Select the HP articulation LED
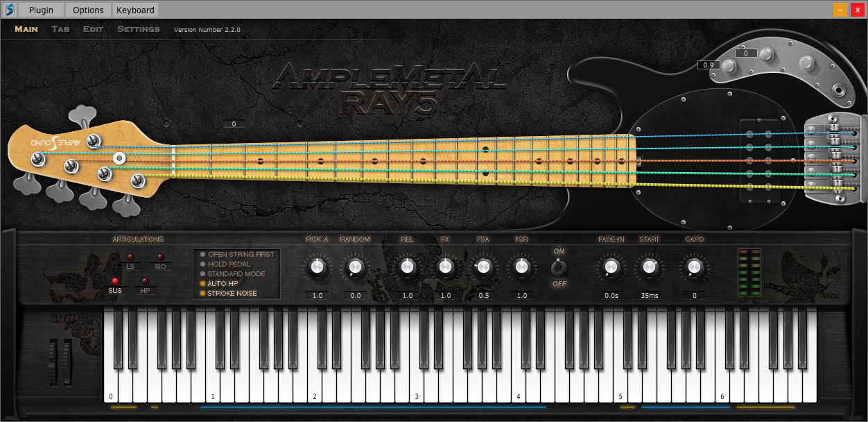 coord(146,280)
